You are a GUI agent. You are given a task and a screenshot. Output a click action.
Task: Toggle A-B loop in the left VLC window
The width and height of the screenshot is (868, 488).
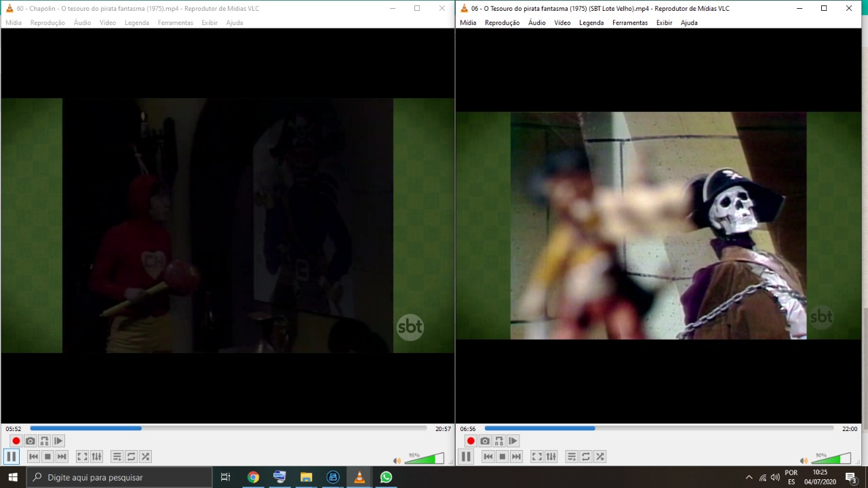point(45,441)
